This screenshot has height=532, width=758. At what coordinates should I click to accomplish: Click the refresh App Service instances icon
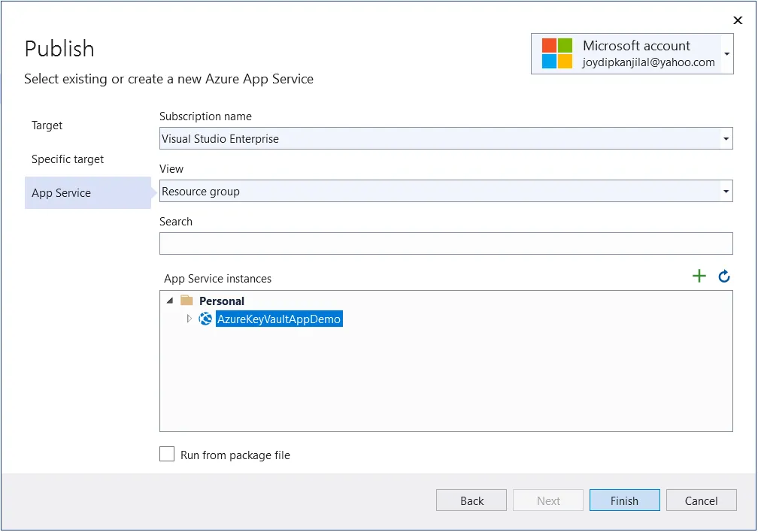click(724, 277)
